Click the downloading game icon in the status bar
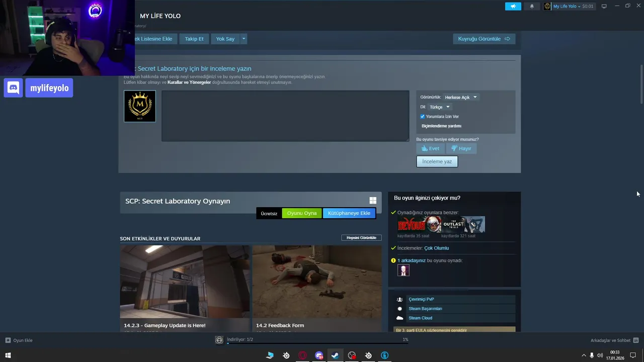This screenshot has height=362, width=644. point(219,340)
